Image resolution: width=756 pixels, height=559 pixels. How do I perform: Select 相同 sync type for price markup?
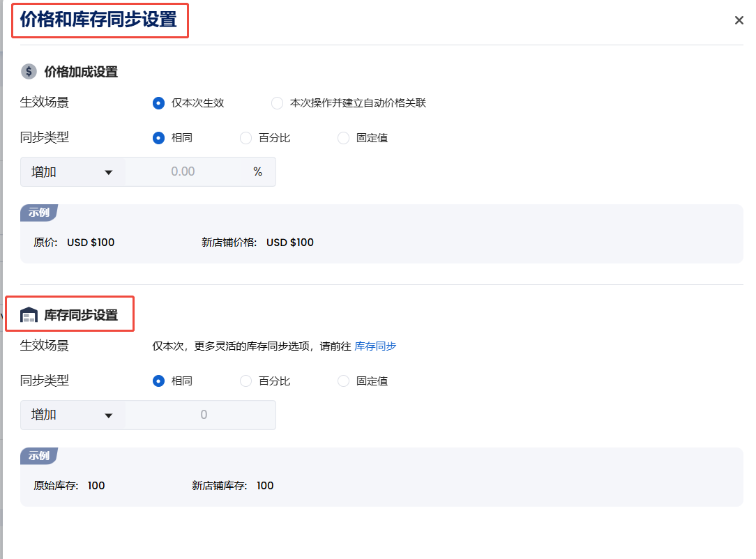158,138
